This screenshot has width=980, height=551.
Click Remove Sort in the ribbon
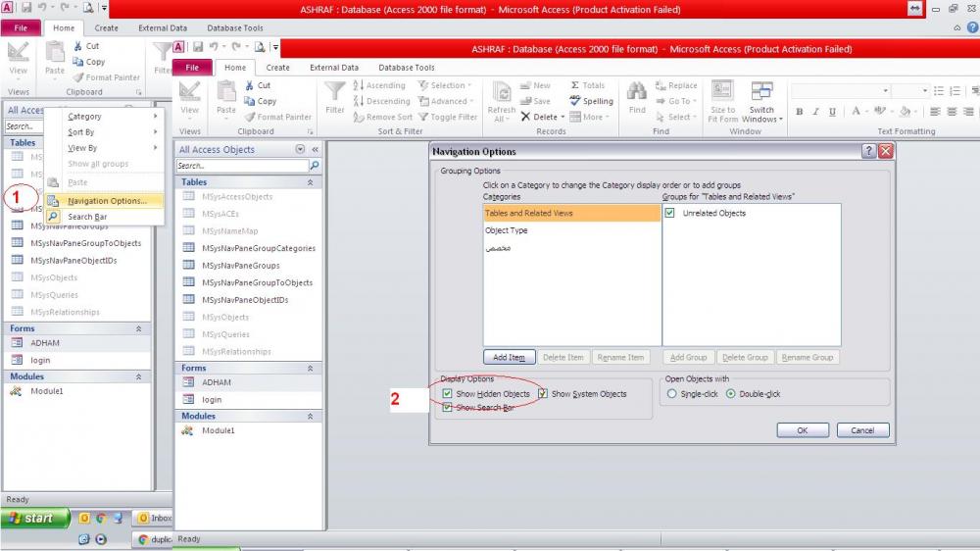click(x=382, y=117)
